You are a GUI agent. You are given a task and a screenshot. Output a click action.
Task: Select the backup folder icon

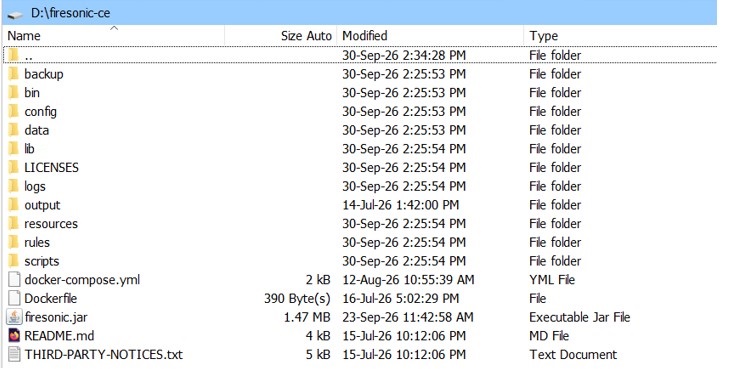pyautogui.click(x=14, y=74)
